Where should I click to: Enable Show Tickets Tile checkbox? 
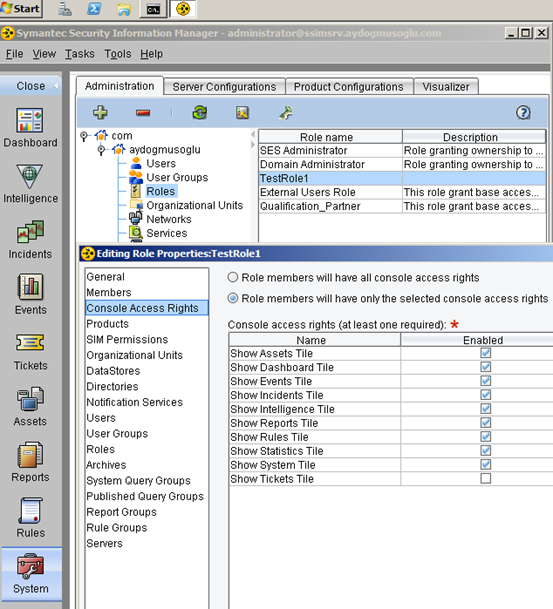tap(485, 478)
